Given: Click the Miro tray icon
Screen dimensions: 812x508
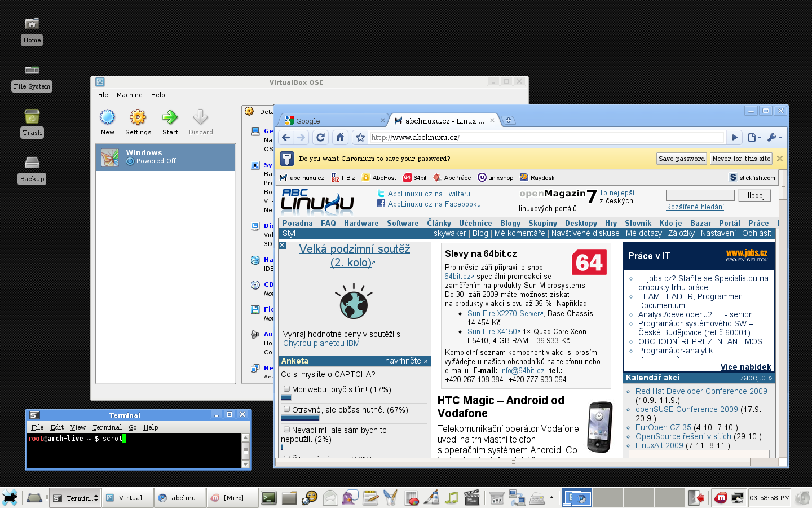Looking at the screenshot, I should pos(721,498).
